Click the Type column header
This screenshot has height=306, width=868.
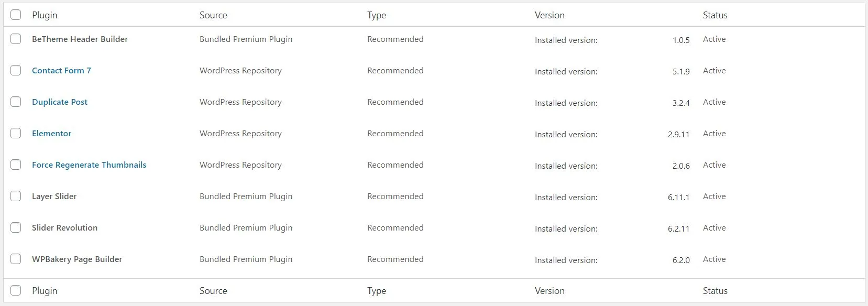[x=376, y=15]
